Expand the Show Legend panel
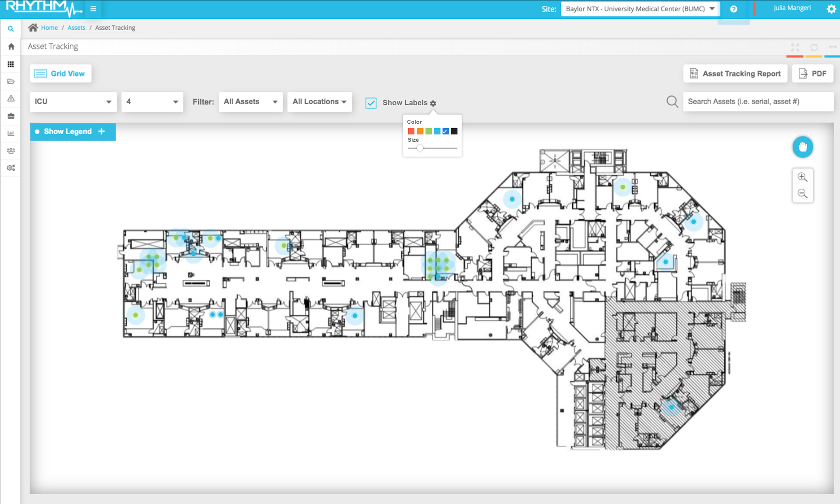 73,132
